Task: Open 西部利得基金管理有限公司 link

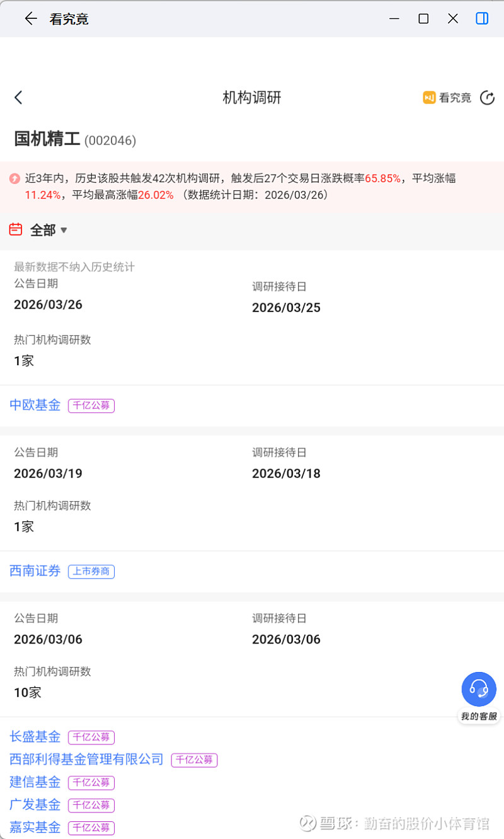Action: pos(86,760)
